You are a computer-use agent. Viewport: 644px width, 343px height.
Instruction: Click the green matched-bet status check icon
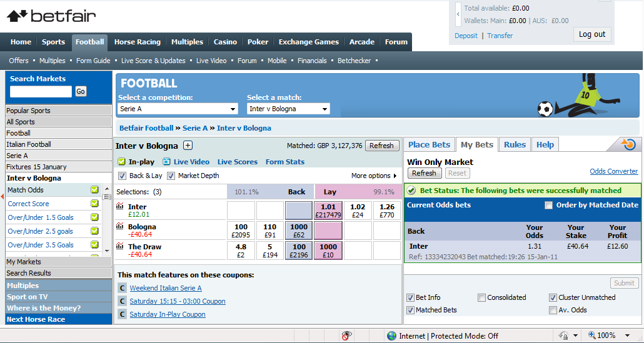click(x=411, y=191)
